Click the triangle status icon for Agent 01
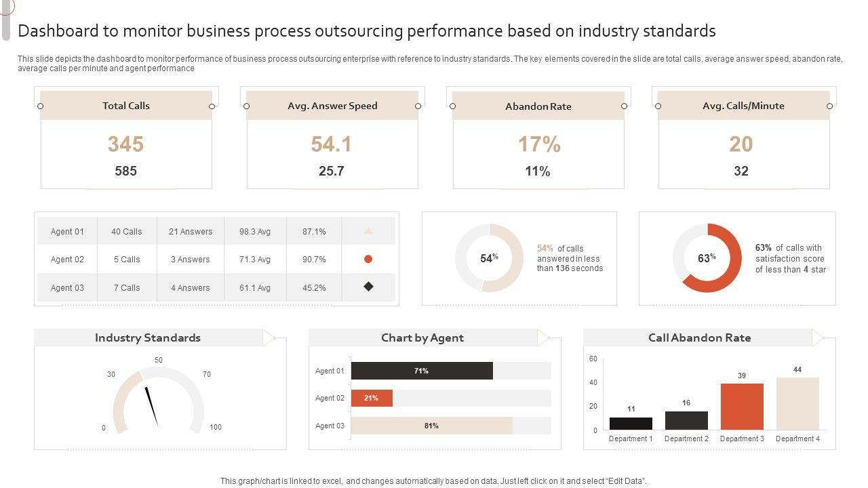This screenshot has height=488, width=868. tap(368, 231)
